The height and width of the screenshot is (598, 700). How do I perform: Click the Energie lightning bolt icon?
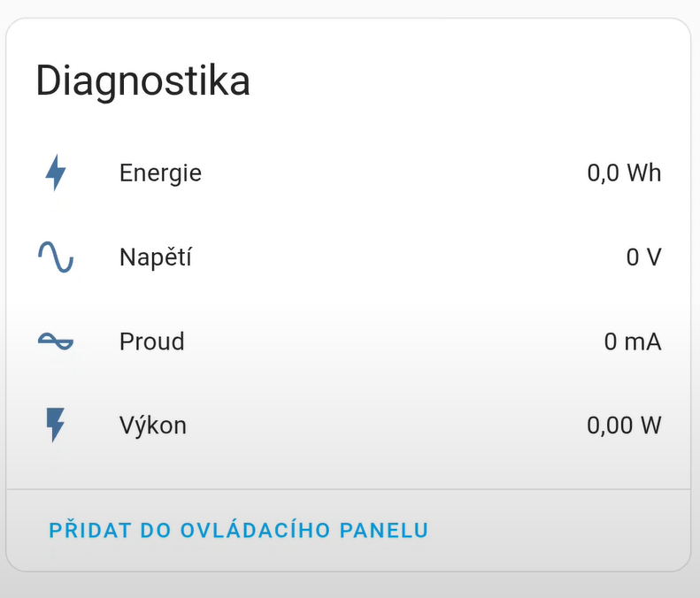click(56, 172)
